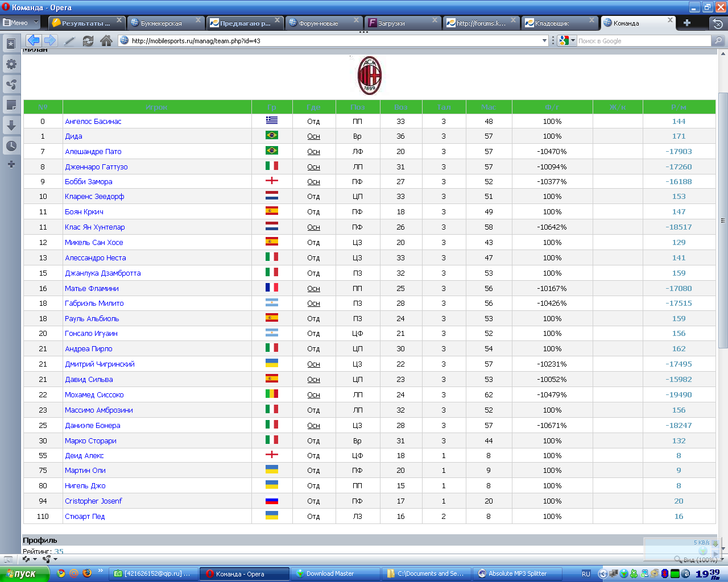Switch to the Форум-новые tab
This screenshot has width=728, height=582.
(323, 23)
